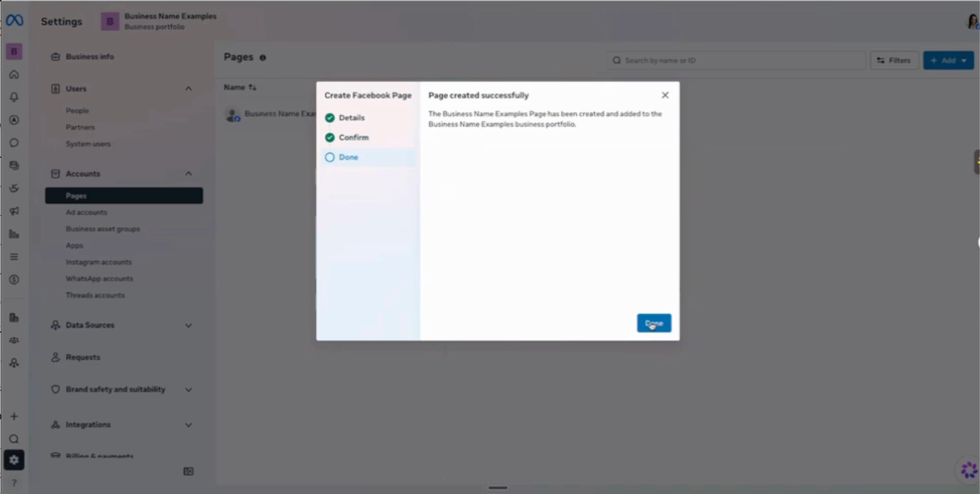Click the question mark help icon
Image resolution: width=980 pixels, height=494 pixels.
14,483
